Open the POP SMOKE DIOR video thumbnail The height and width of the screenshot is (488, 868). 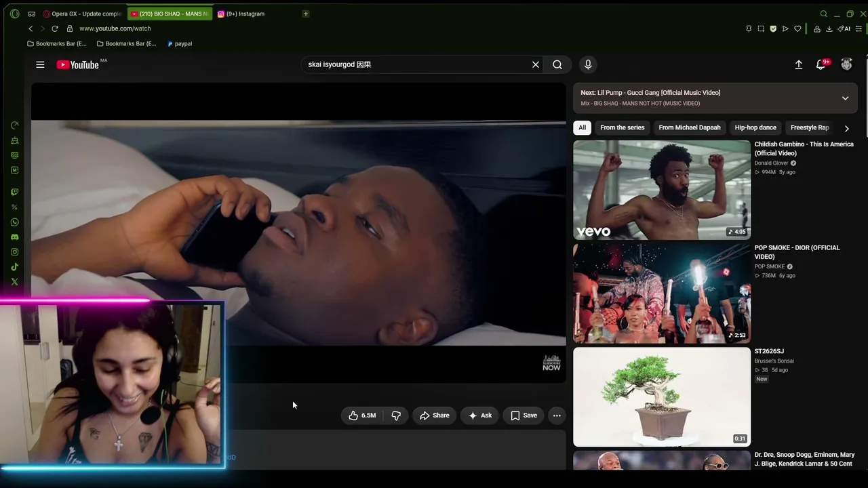pos(662,293)
